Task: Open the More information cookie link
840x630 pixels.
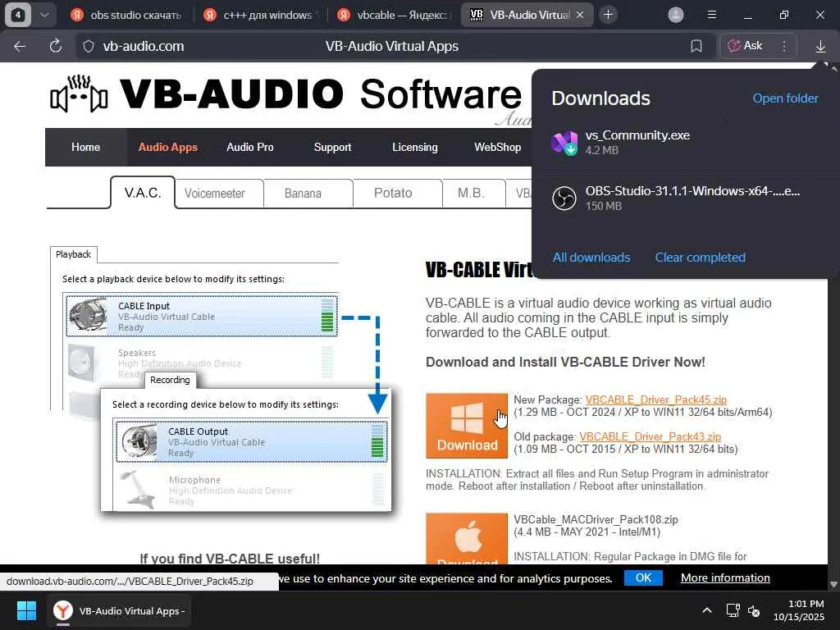Action: click(x=725, y=578)
